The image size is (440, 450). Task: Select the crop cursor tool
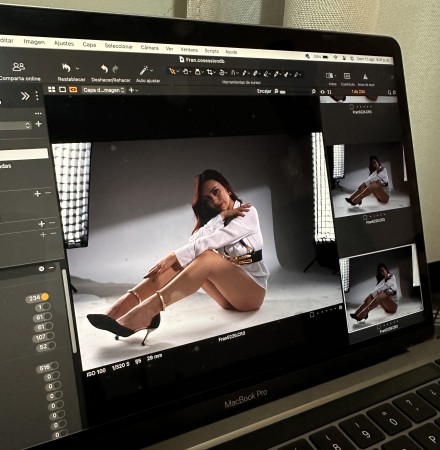pos(210,72)
